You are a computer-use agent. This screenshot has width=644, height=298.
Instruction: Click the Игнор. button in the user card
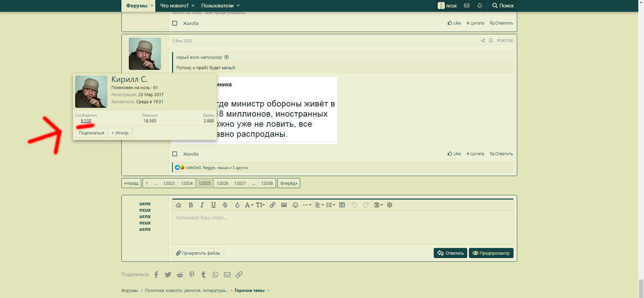click(x=120, y=133)
